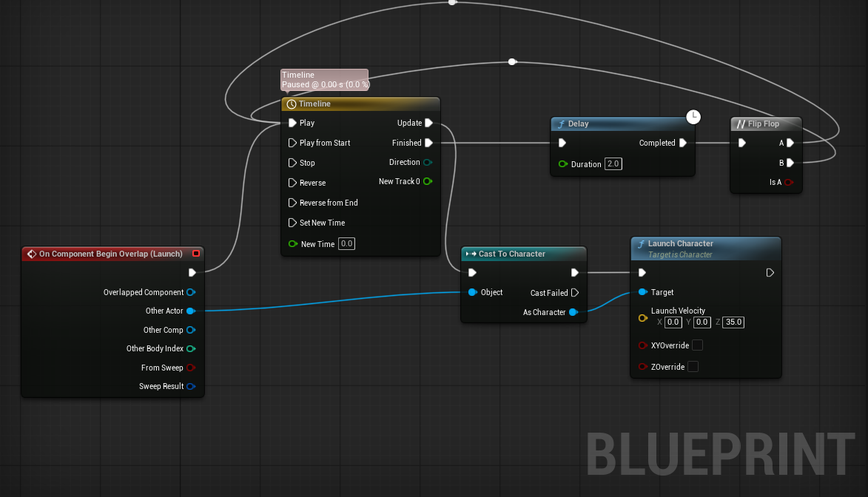Select the On Component Begin Overlap header
The width and height of the screenshot is (868, 497).
point(113,254)
